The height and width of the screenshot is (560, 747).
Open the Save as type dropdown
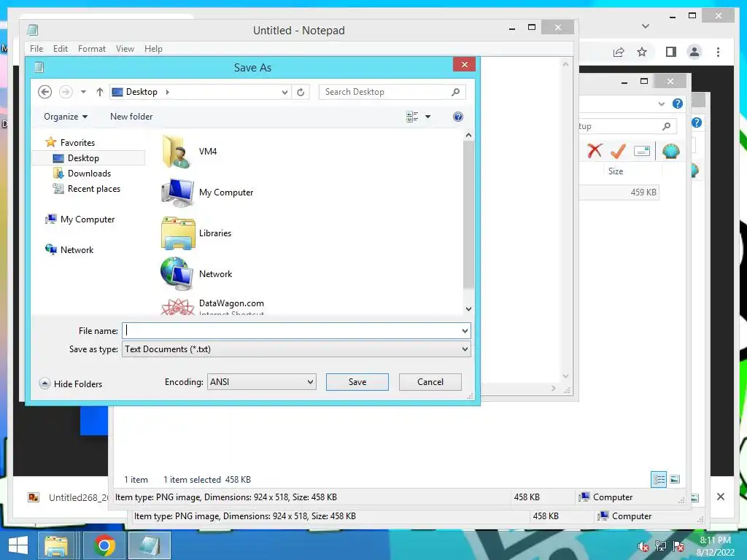(x=296, y=349)
